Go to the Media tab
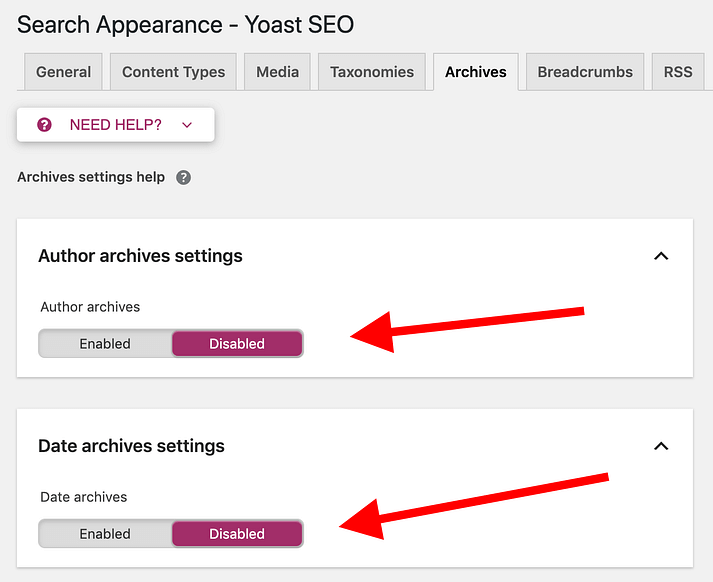This screenshot has height=582, width=713. [x=277, y=72]
